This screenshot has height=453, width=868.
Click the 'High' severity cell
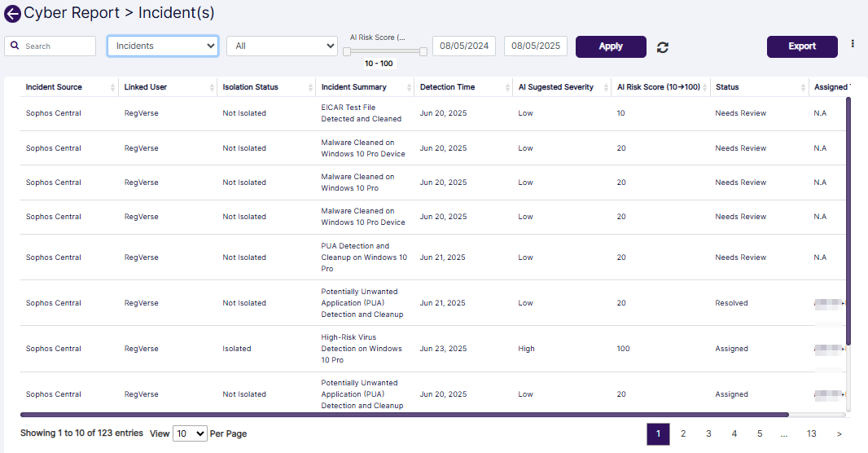pos(527,349)
